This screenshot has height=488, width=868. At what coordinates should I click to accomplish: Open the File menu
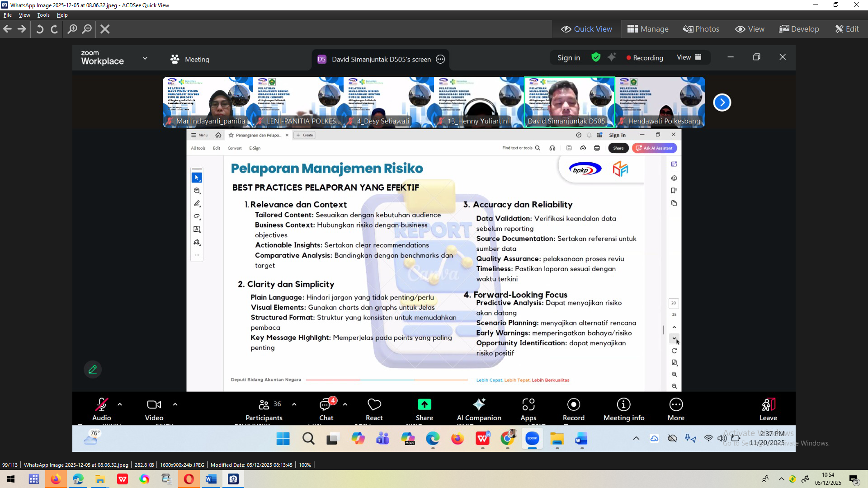(x=7, y=15)
